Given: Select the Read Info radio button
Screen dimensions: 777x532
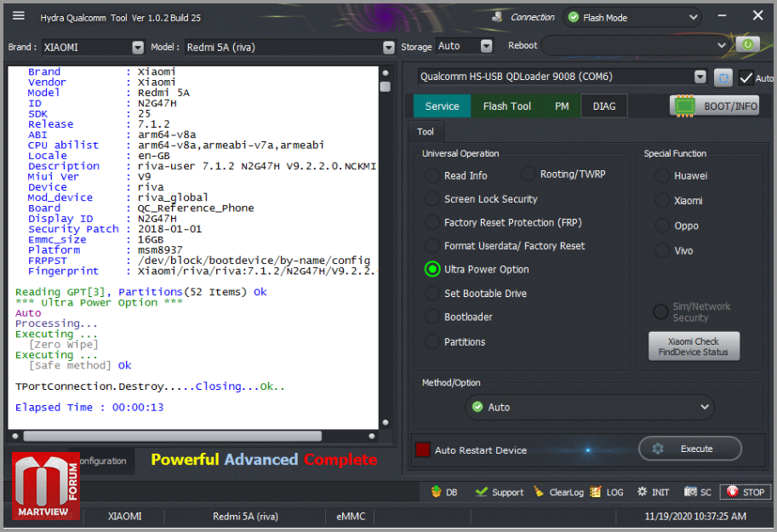Looking at the screenshot, I should [432, 175].
